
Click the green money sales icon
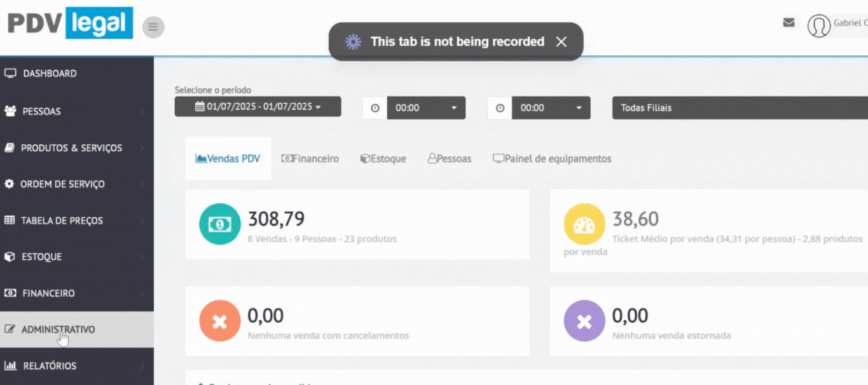click(x=219, y=224)
